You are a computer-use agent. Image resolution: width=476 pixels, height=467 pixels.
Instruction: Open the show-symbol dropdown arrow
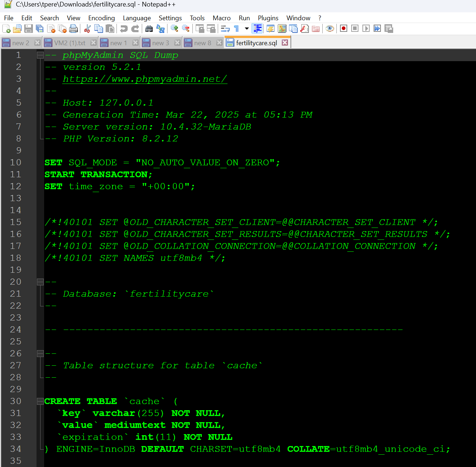pos(246,29)
